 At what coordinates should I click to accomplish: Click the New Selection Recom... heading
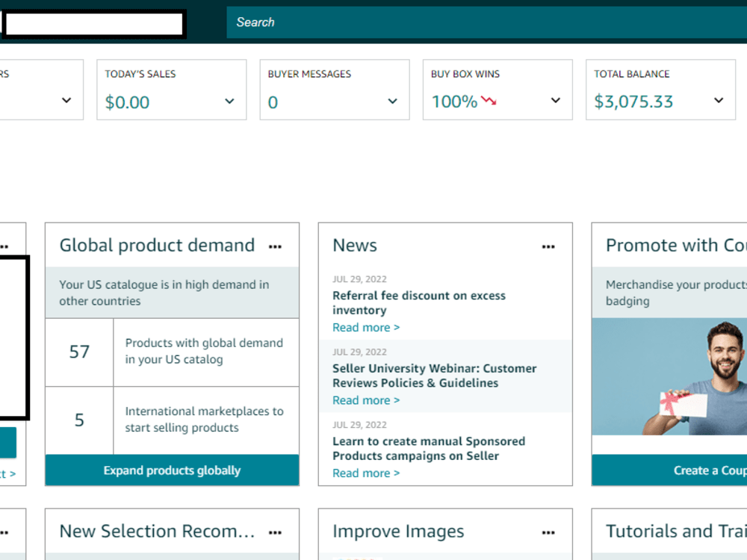coord(157,531)
